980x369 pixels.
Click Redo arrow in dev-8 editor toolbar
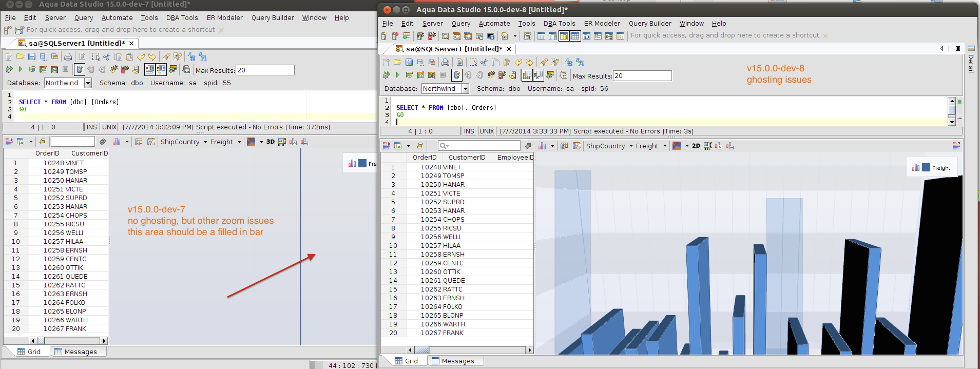(x=529, y=62)
